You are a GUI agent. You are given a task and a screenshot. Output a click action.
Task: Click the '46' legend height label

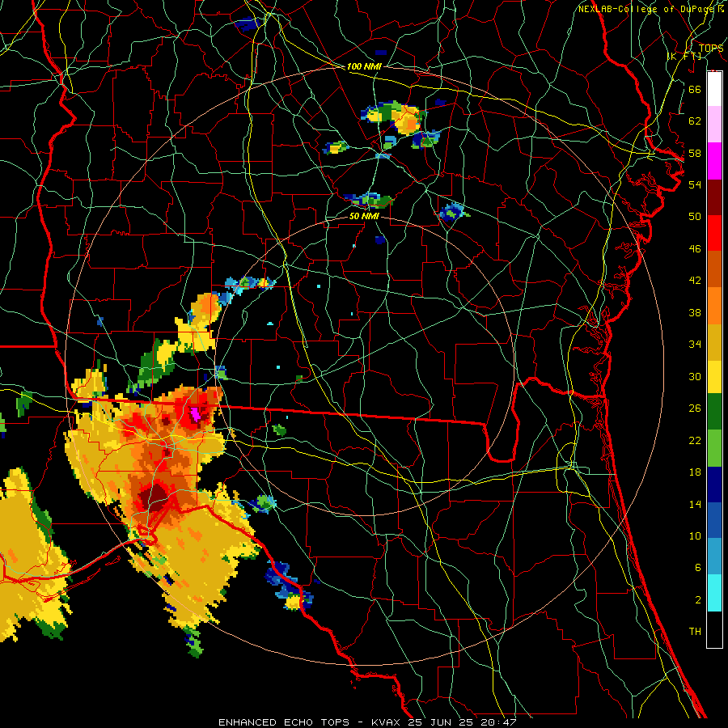click(x=695, y=248)
